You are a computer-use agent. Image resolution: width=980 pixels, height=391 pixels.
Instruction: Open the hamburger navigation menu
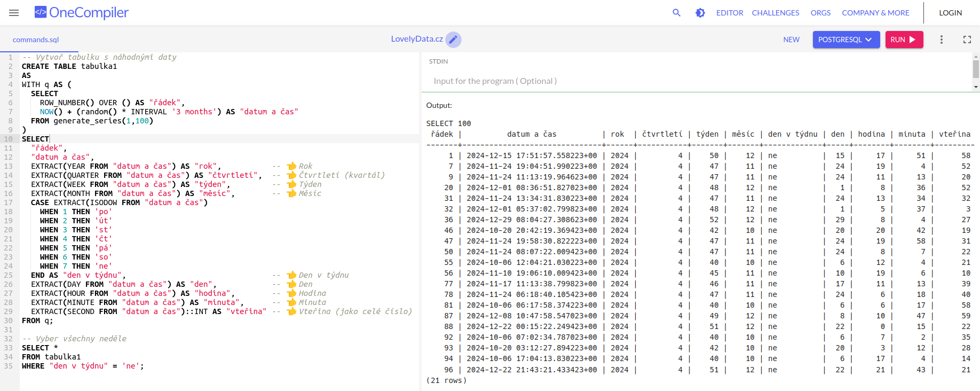pos(14,13)
